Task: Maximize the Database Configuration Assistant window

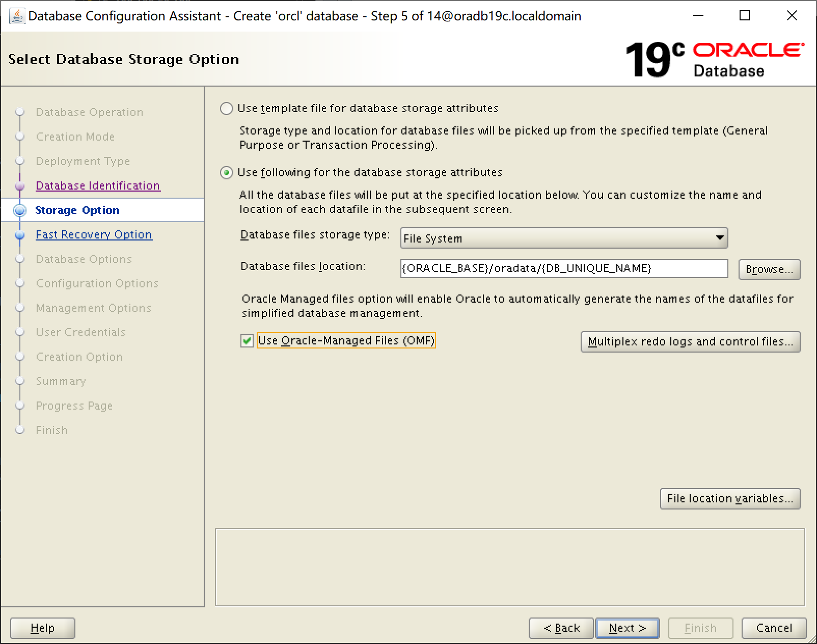Action: click(745, 16)
